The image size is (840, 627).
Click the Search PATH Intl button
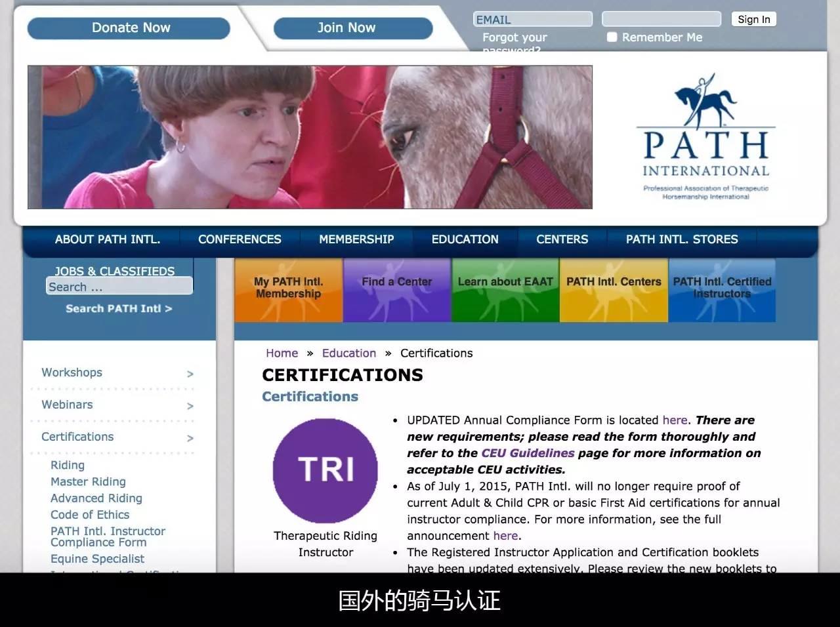point(119,308)
